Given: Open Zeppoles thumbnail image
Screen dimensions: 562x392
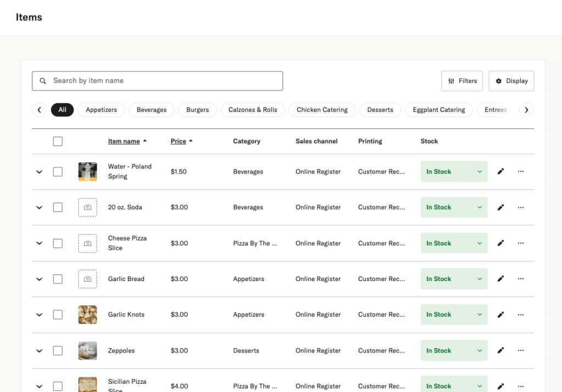Looking at the screenshot, I should click(x=87, y=350).
